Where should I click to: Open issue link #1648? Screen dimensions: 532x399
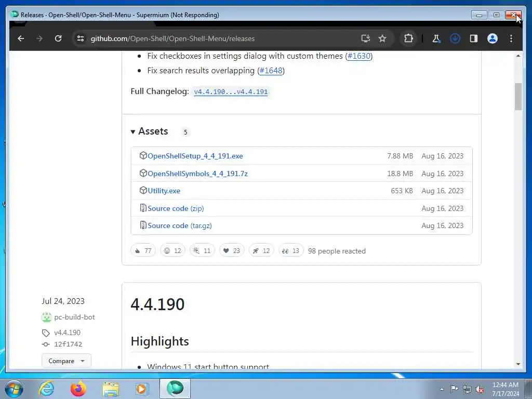click(x=271, y=71)
